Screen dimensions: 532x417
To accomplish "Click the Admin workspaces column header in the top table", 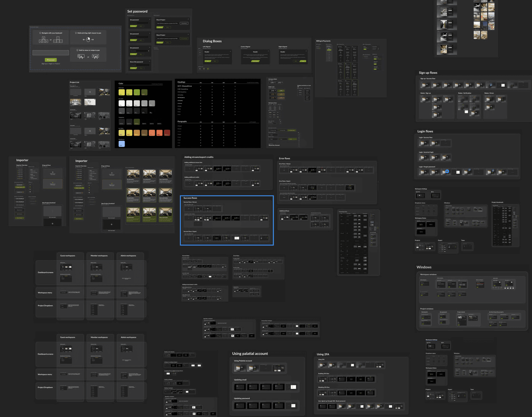I will click(x=128, y=256).
